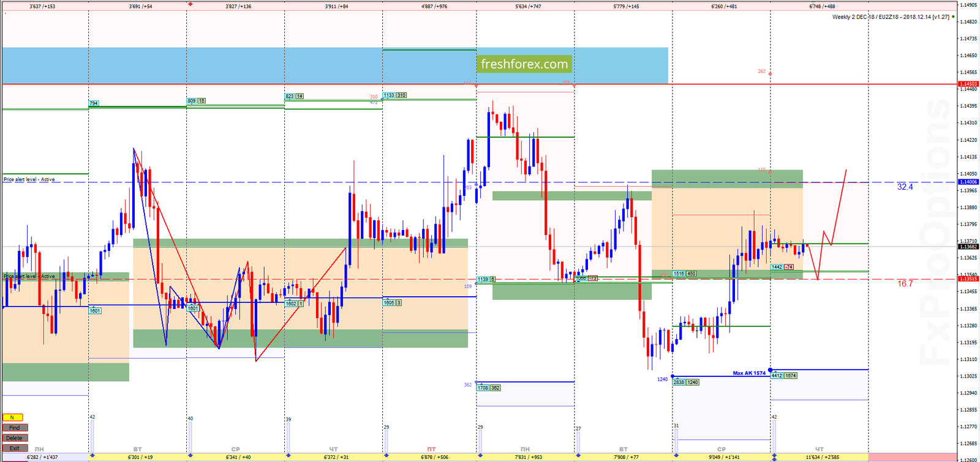Click the "1139 8" level tag

click(x=486, y=280)
